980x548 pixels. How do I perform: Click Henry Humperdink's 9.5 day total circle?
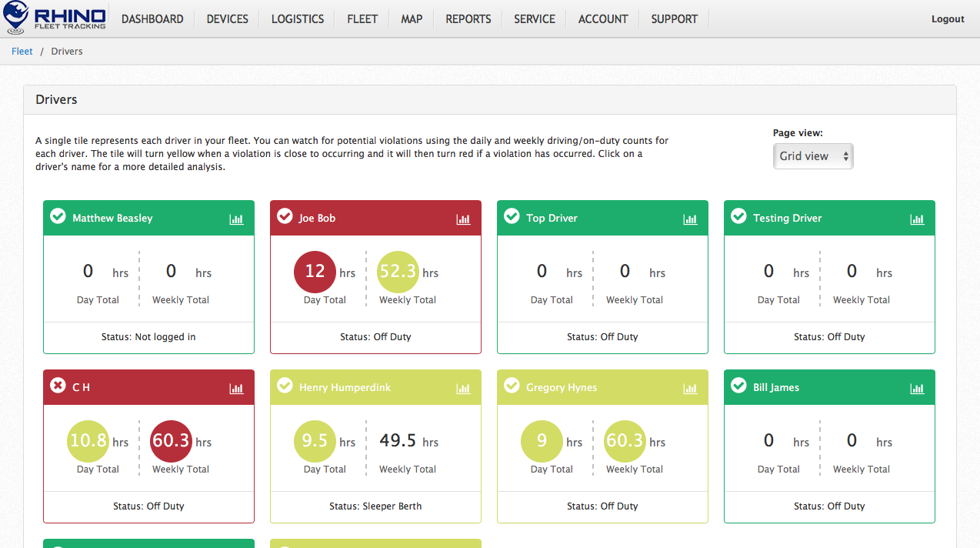pos(315,441)
